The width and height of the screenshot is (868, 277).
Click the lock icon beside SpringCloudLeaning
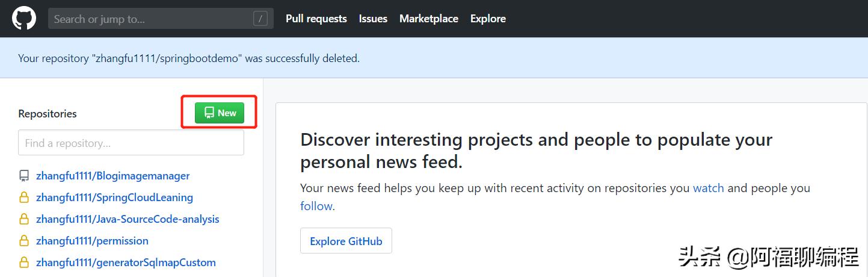tap(24, 198)
